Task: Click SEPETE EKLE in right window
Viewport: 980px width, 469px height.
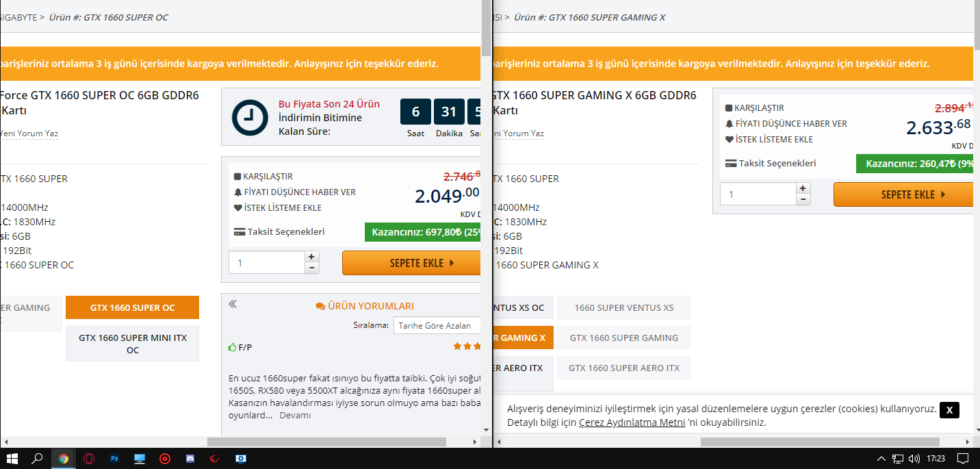Action: point(903,194)
